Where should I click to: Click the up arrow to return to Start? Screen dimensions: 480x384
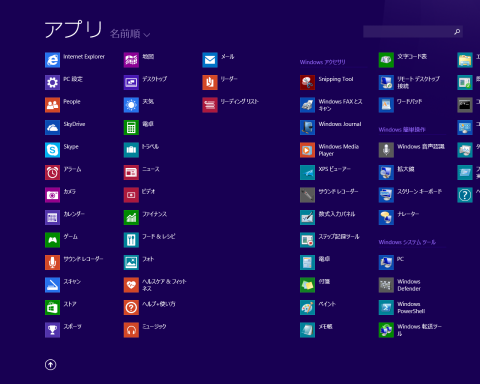coord(51,365)
